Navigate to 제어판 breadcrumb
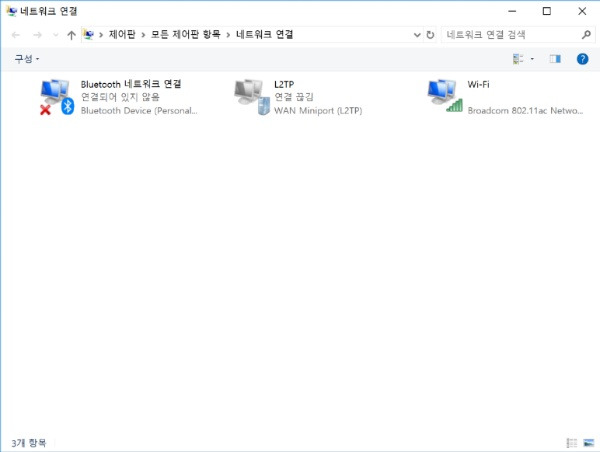This screenshot has height=452, width=600. pos(122,34)
